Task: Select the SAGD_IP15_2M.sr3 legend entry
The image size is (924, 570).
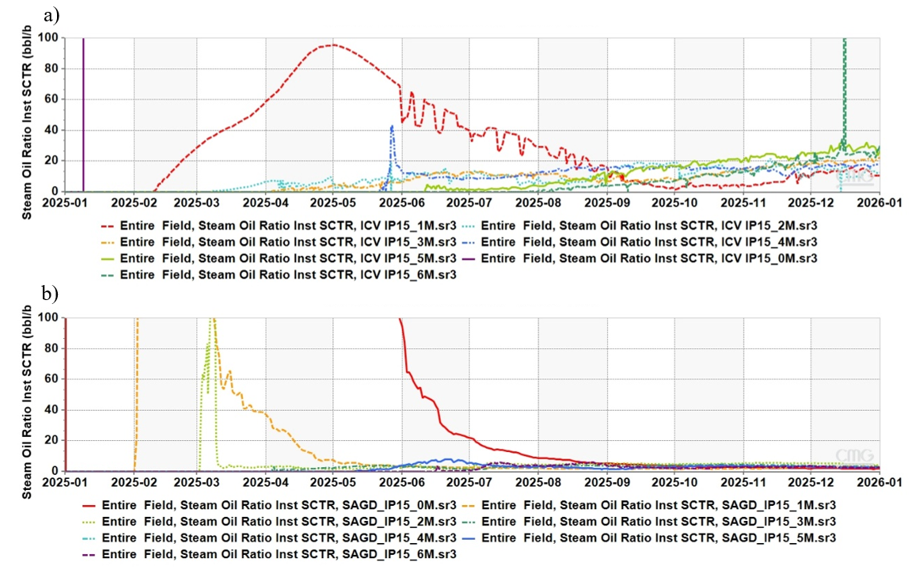Action: click(269, 522)
